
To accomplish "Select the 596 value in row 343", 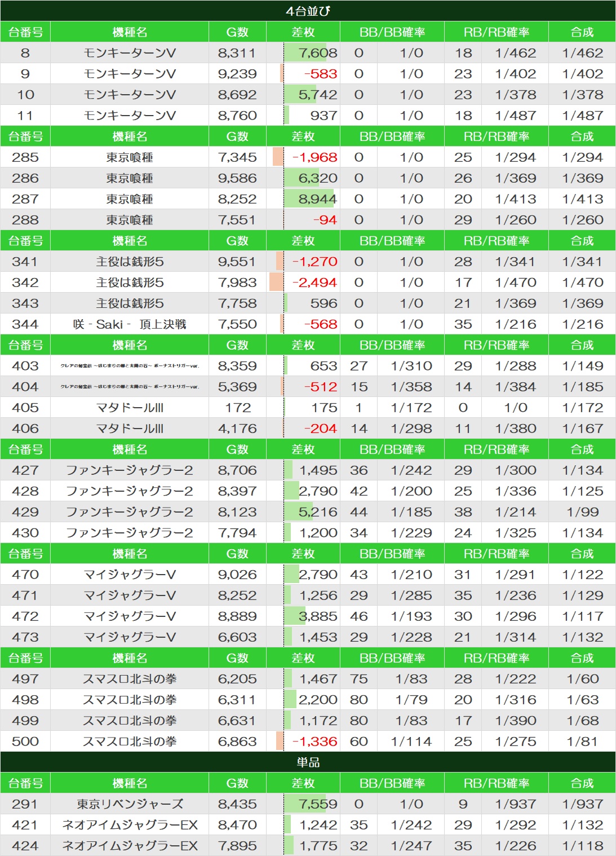I will tap(323, 303).
